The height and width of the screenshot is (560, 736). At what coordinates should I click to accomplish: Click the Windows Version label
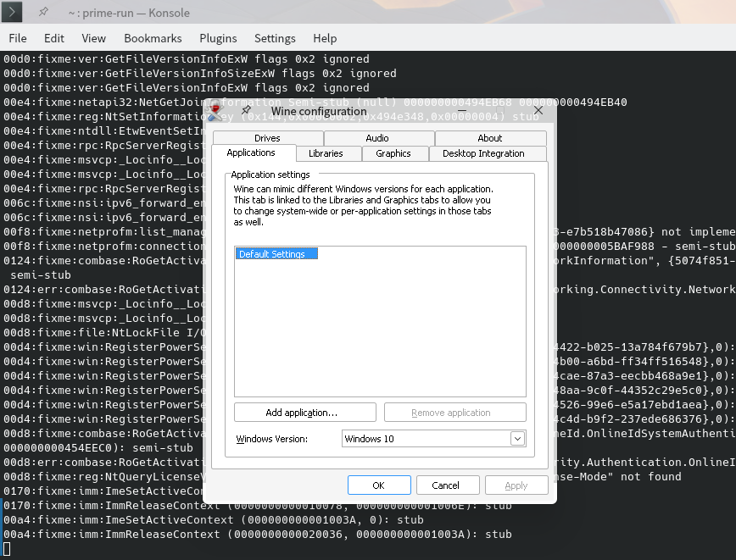[x=272, y=439]
